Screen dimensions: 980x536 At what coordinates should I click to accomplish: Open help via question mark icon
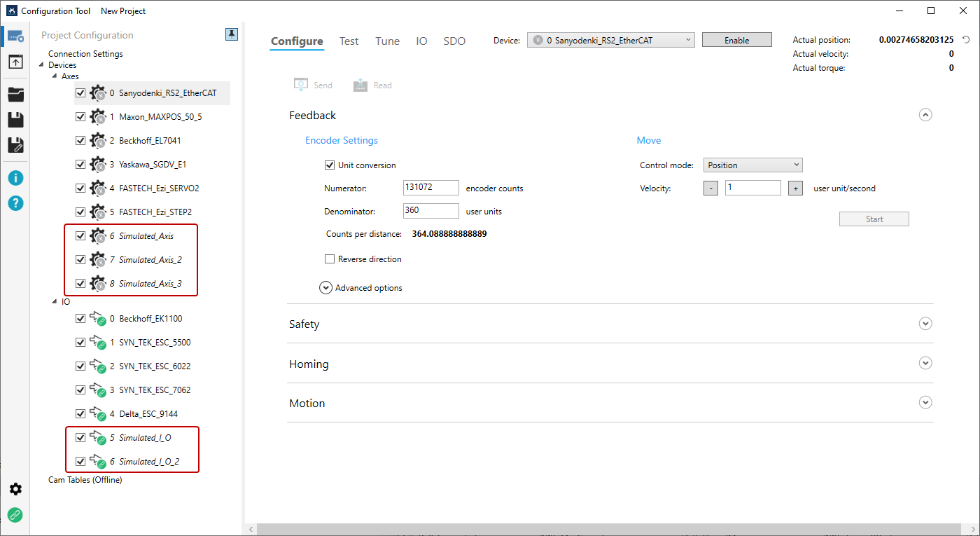coord(15,203)
